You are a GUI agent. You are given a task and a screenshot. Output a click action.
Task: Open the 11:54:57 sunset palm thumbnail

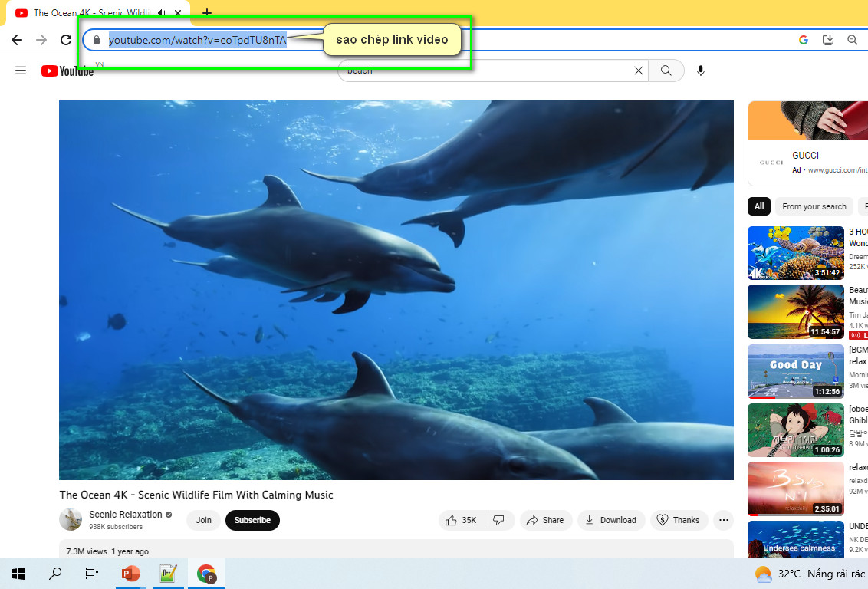[x=795, y=311]
